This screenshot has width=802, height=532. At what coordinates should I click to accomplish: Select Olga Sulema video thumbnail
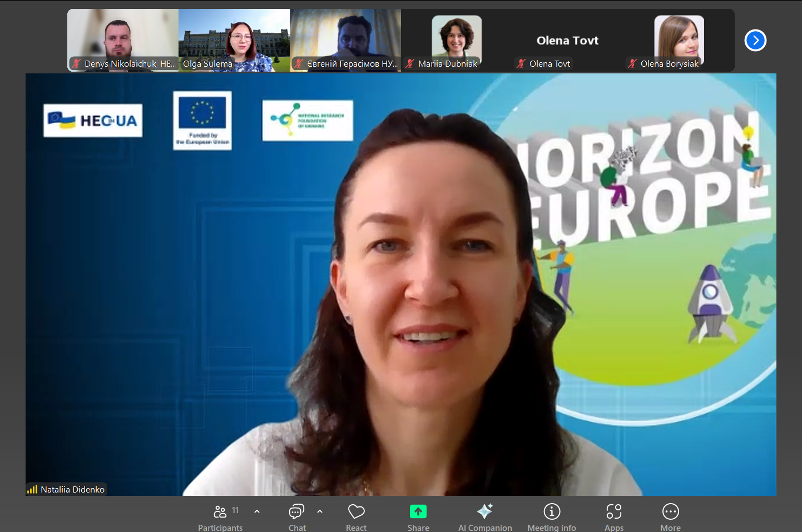234,40
